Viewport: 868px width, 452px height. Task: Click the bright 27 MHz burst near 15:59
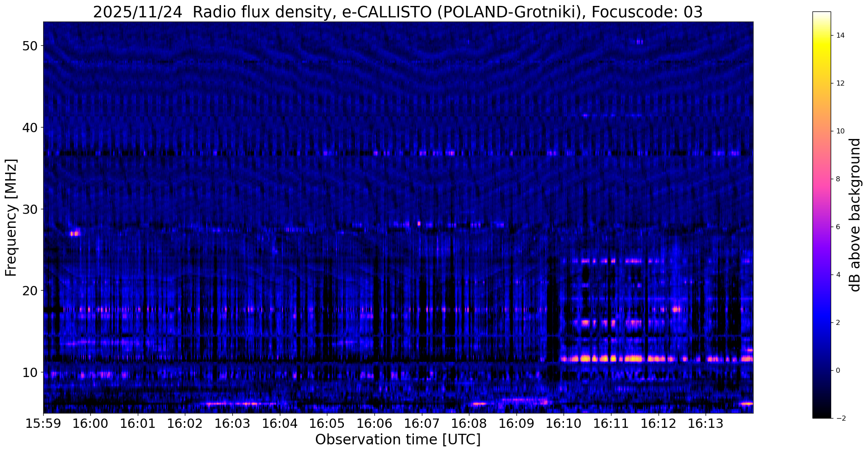(x=75, y=233)
